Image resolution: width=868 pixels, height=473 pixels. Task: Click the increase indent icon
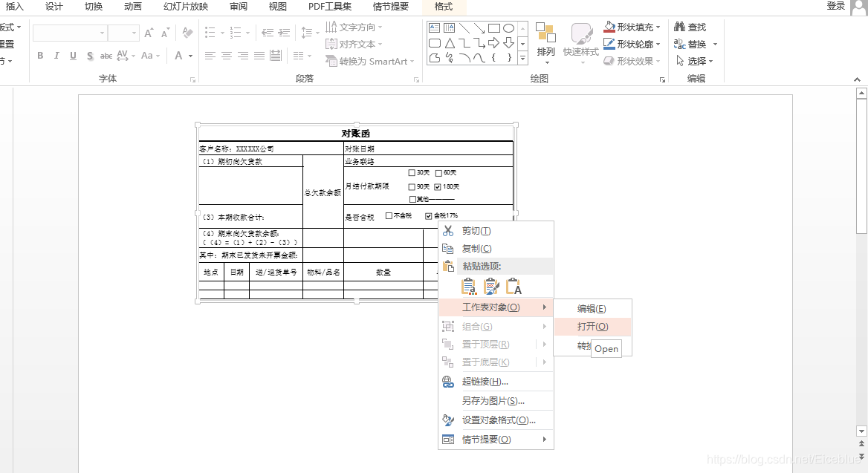tap(284, 33)
